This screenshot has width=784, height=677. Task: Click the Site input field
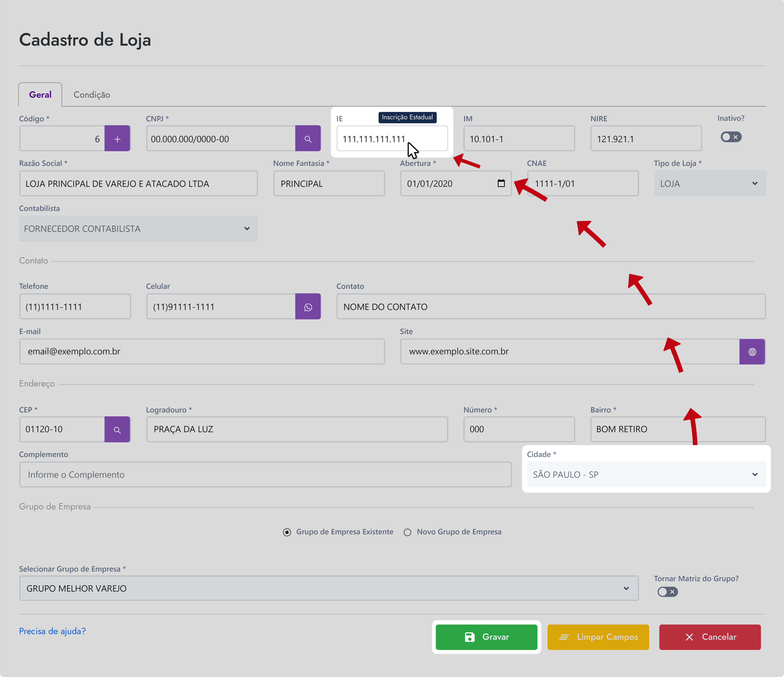570,352
